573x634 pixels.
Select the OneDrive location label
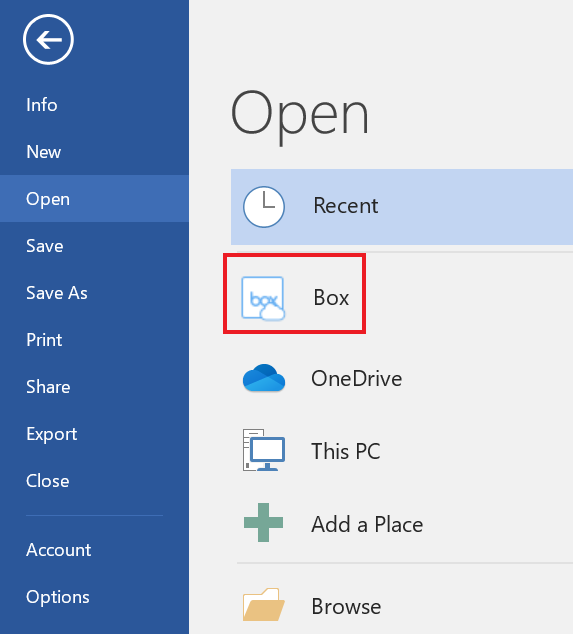356,379
